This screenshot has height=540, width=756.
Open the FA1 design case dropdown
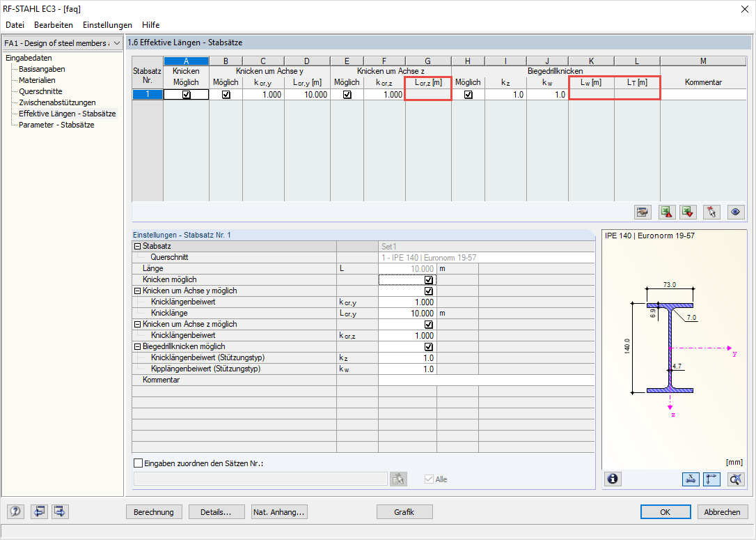coord(62,43)
